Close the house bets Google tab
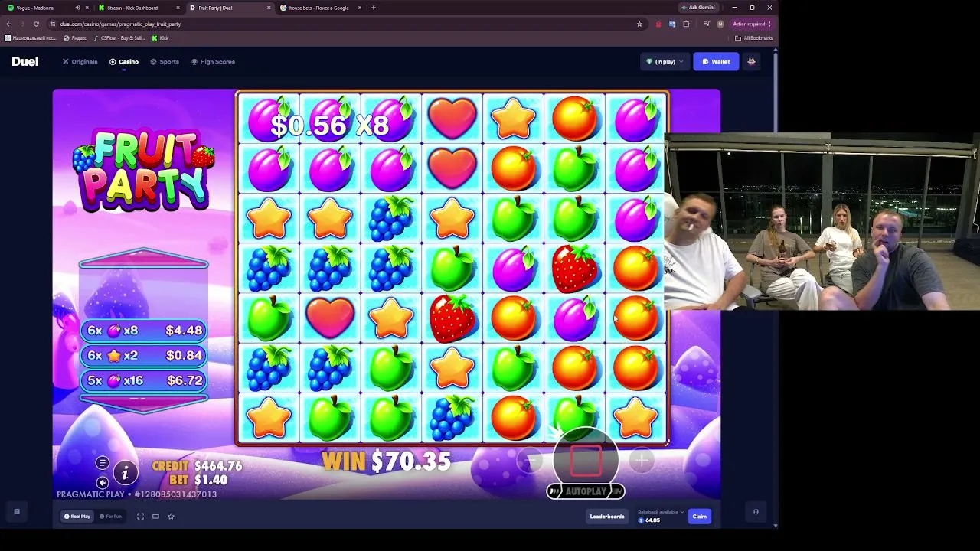The height and width of the screenshot is (551, 980). (359, 8)
